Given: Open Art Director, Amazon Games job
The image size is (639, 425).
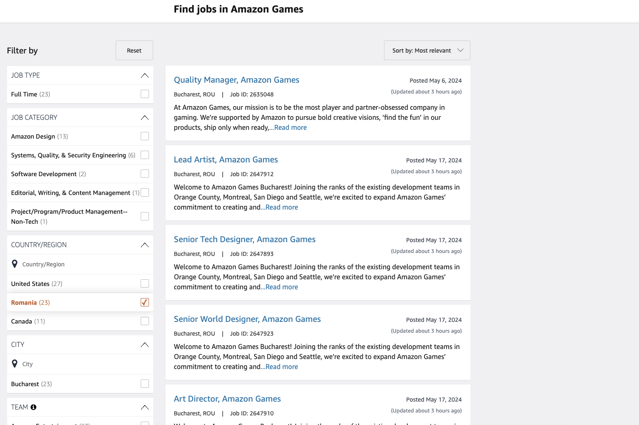Looking at the screenshot, I should pyautogui.click(x=227, y=399).
